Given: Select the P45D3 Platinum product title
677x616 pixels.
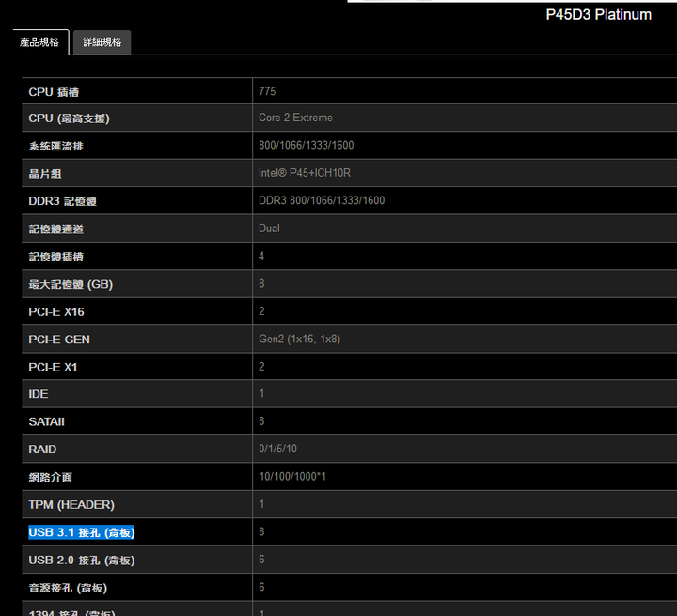Looking at the screenshot, I should pos(598,15).
